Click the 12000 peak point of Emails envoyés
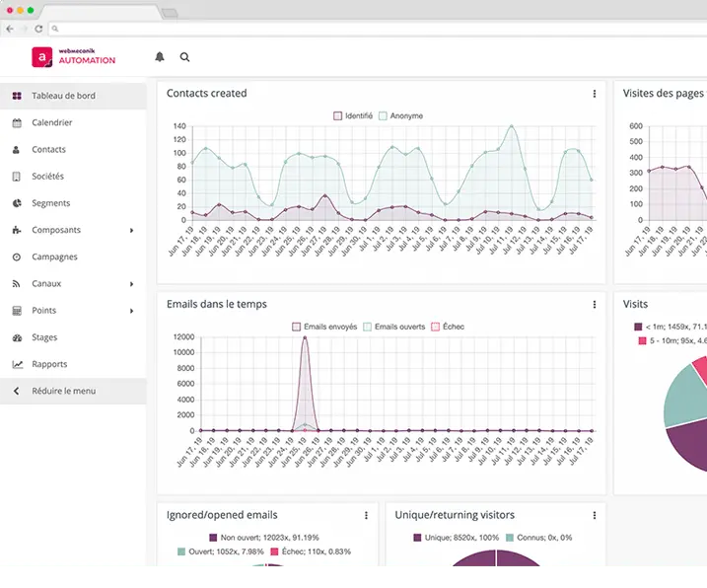Image resolution: width=707 pixels, height=588 pixels. click(305, 337)
